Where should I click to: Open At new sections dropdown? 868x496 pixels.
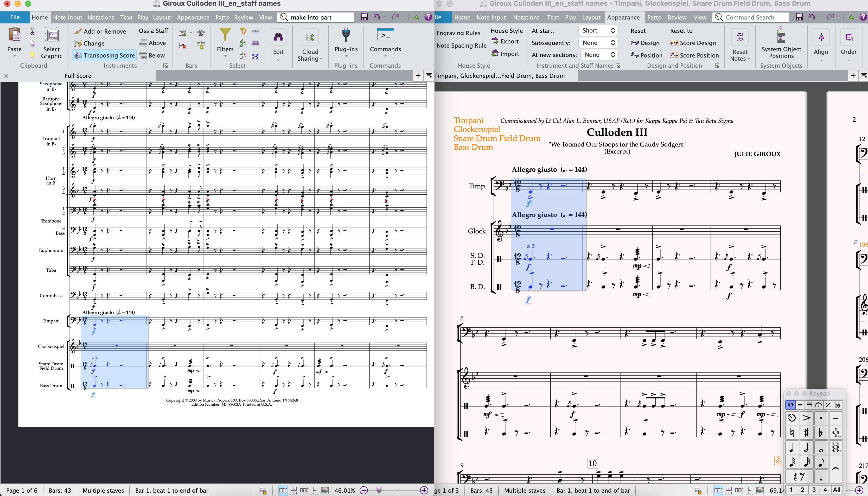tap(599, 55)
